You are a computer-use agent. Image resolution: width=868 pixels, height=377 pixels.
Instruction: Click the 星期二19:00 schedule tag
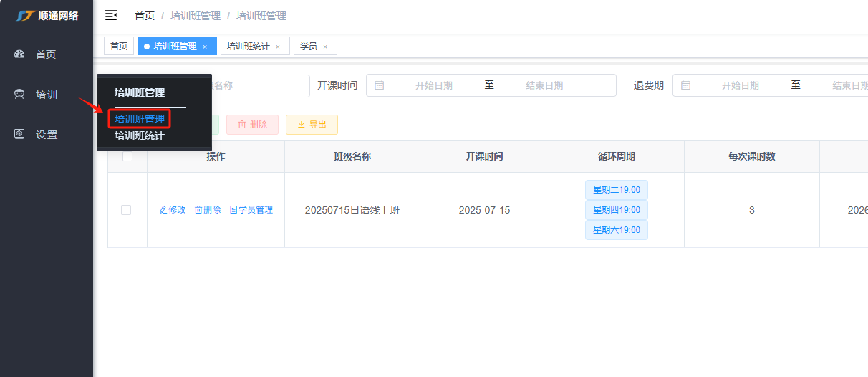[617, 190]
